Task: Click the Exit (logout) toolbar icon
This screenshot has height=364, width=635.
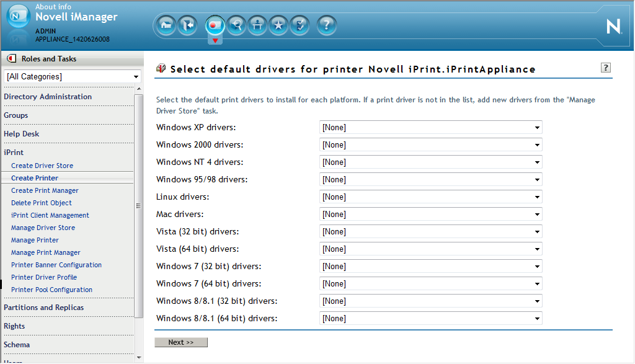Action: tap(187, 25)
